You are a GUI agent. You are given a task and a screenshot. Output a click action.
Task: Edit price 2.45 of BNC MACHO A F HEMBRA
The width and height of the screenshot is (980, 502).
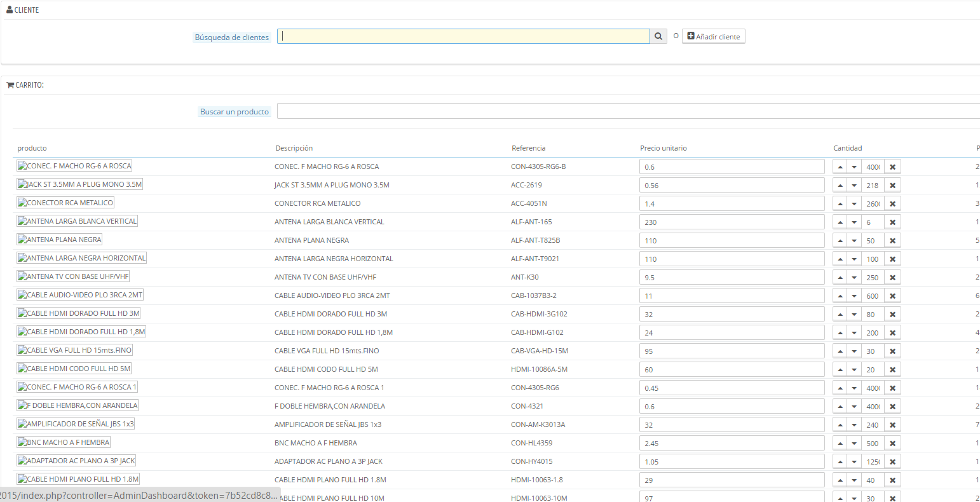(732, 444)
